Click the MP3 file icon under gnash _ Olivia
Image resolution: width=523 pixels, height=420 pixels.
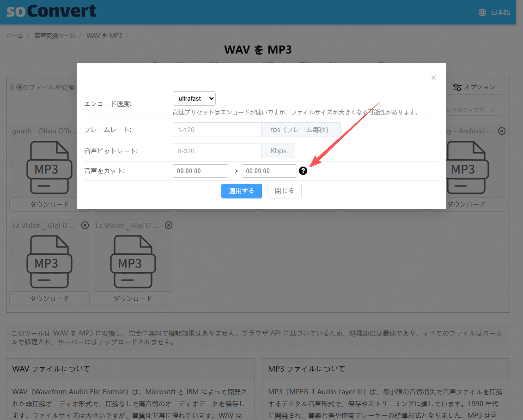point(49,167)
